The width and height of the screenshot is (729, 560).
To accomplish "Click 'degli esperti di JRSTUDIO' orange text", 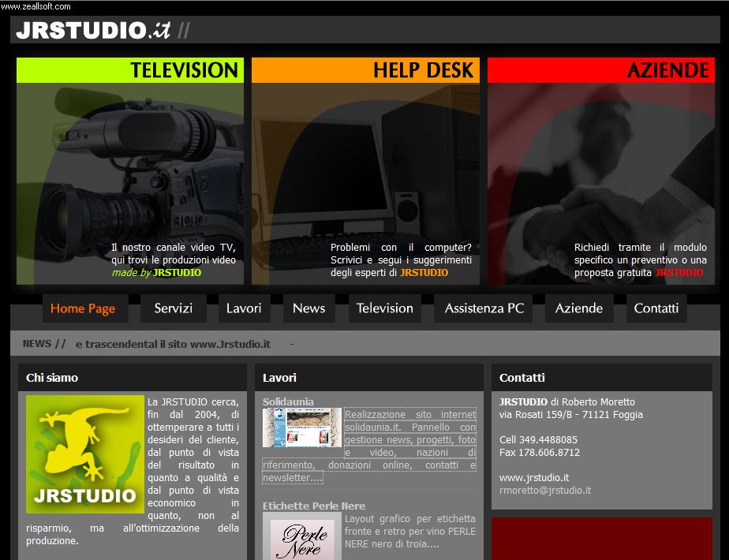I will 389,273.
